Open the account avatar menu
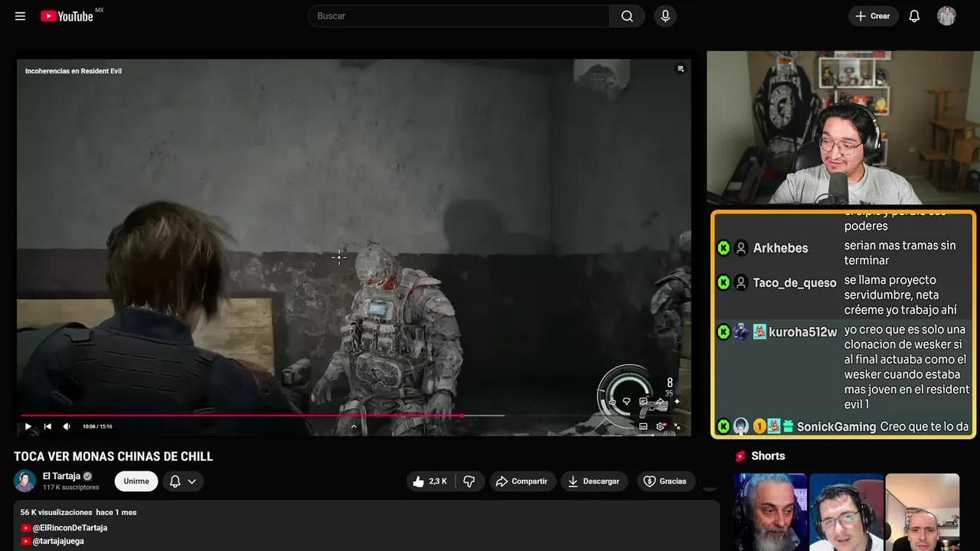The image size is (980, 551). (x=946, y=16)
